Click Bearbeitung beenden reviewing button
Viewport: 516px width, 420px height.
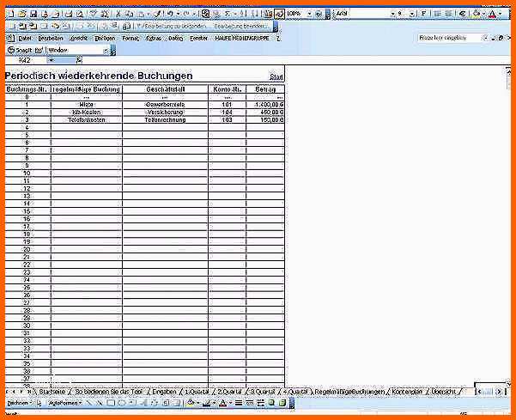(241, 26)
